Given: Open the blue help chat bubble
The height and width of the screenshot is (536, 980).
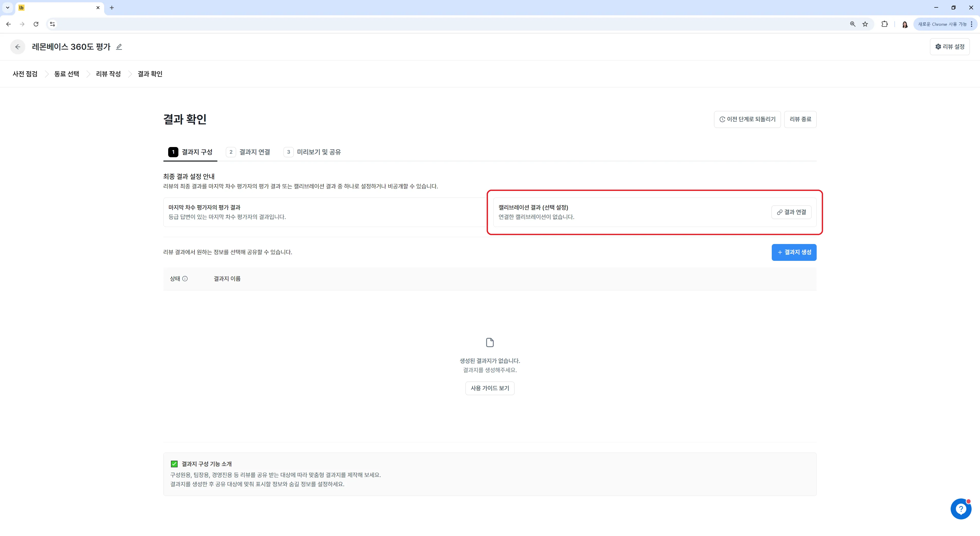Looking at the screenshot, I should pos(961,509).
